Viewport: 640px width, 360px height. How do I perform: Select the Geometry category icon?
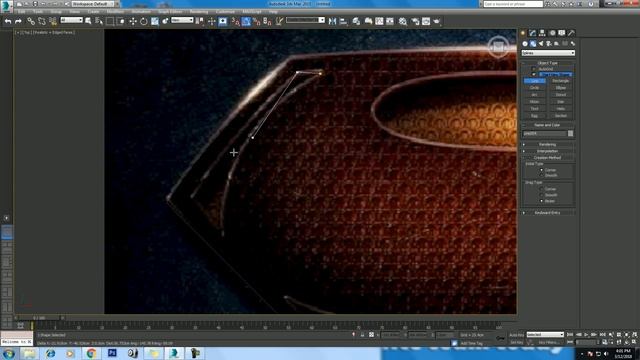coord(525,43)
